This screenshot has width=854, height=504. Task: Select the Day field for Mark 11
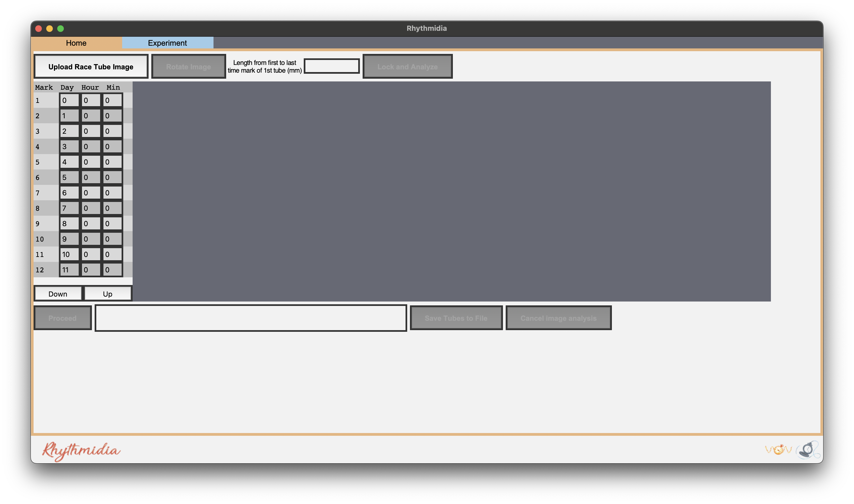pos(69,254)
